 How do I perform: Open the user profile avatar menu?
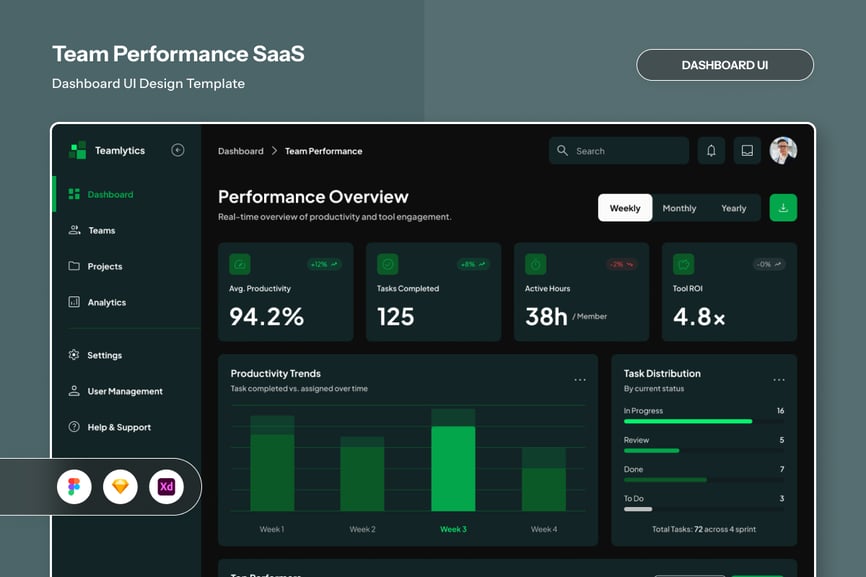(x=783, y=151)
